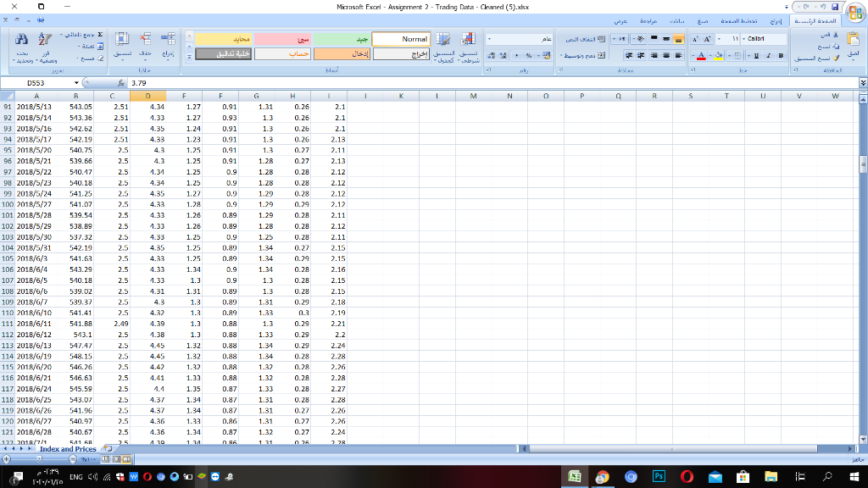This screenshot has height=488, width=868.
Task: Click the Paste (لصق) clipboard icon
Action: 854,40
